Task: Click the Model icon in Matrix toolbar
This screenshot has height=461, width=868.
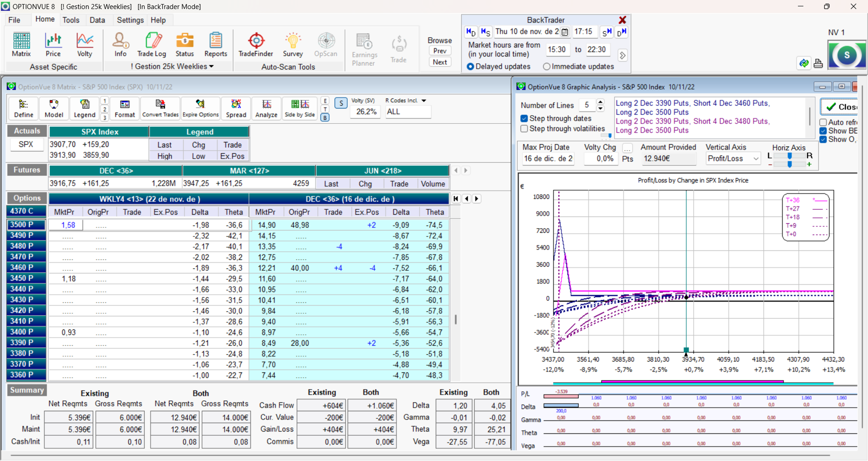Action: (x=54, y=108)
